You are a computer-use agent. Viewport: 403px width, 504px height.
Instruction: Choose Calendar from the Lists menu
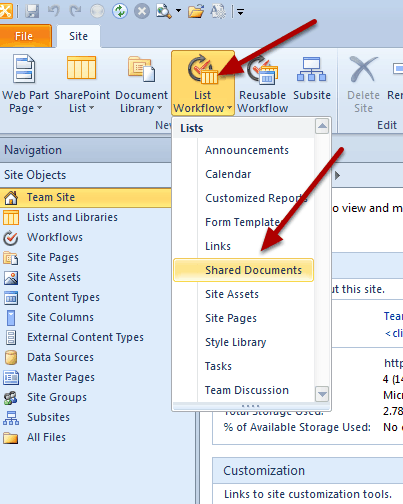(243, 174)
